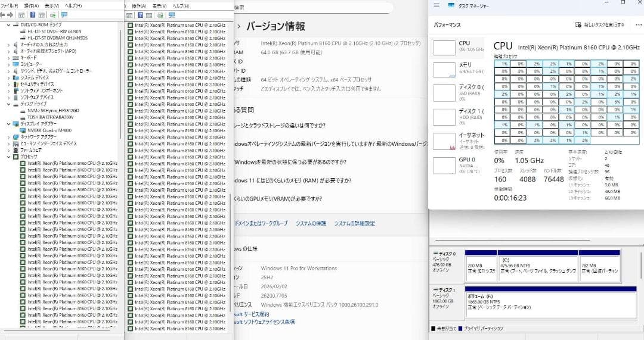This screenshot has height=340, width=644.
Task: Click drive icon beside TOSHIBA DT02ABA200V
Action: click(x=23, y=117)
